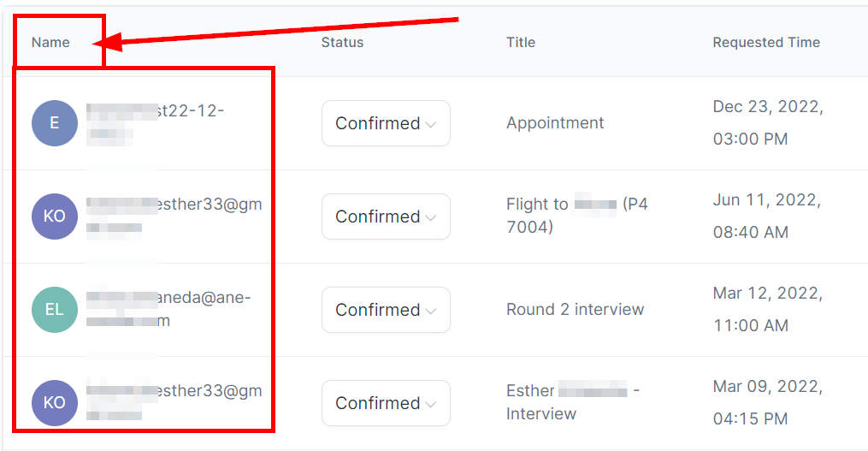
Task: Click the Requested Time column header
Action: pyautogui.click(x=765, y=42)
